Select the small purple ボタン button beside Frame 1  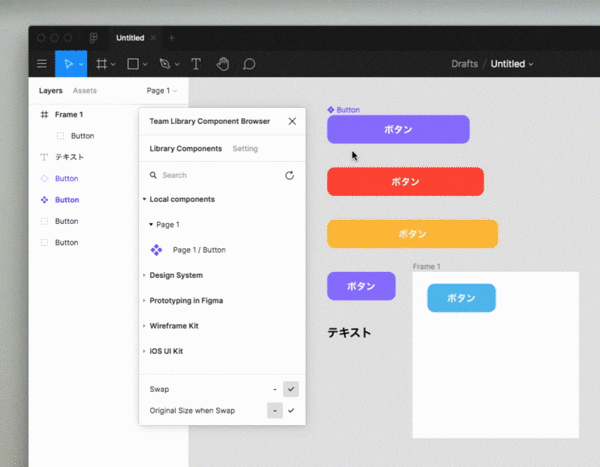361,286
